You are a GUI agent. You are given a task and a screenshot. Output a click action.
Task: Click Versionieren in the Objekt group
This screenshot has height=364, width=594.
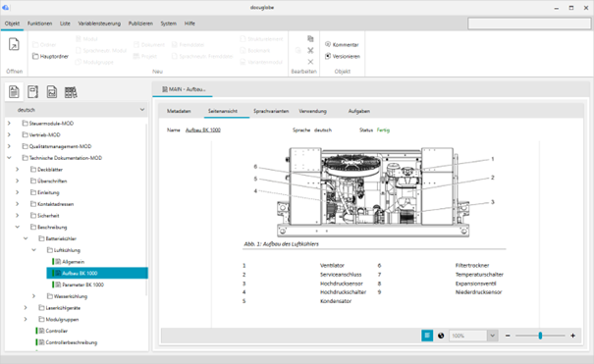pyautogui.click(x=343, y=56)
